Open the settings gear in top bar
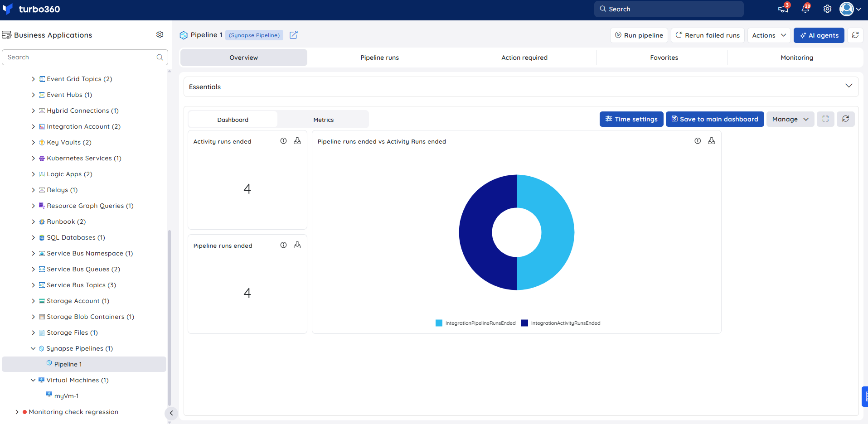Viewport: 868px width, 424px height. [827, 9]
